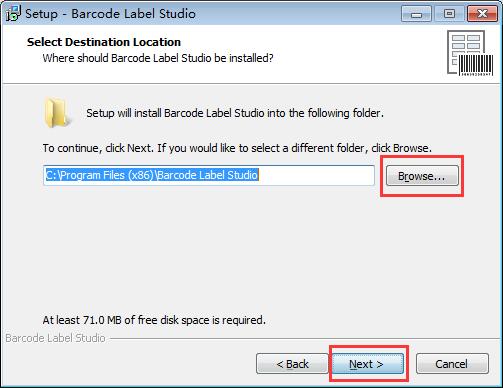Click the 'Select Destination Location' heading
The height and width of the screenshot is (388, 503).
(x=104, y=42)
